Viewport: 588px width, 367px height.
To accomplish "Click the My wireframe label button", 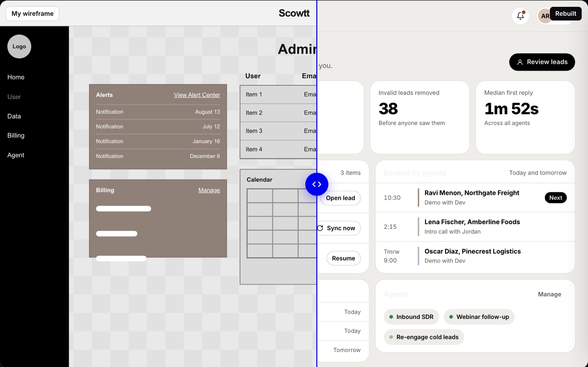I will pos(33,14).
